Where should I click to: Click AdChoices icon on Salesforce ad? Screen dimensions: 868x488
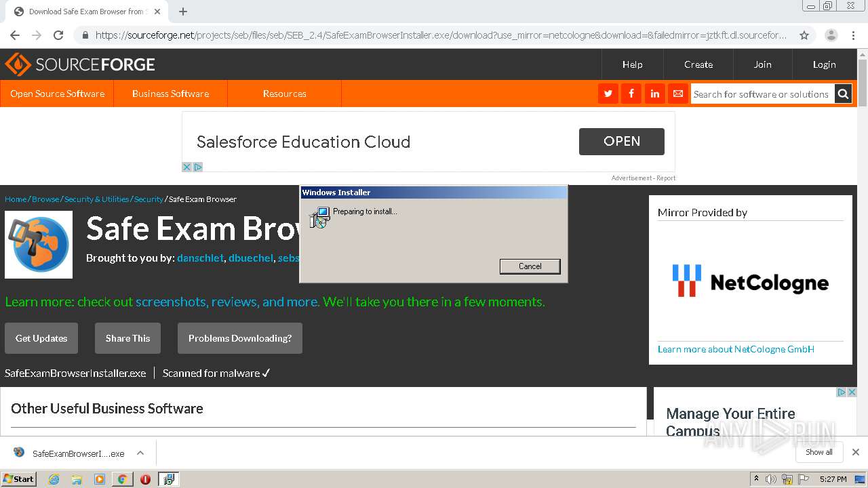click(x=198, y=167)
